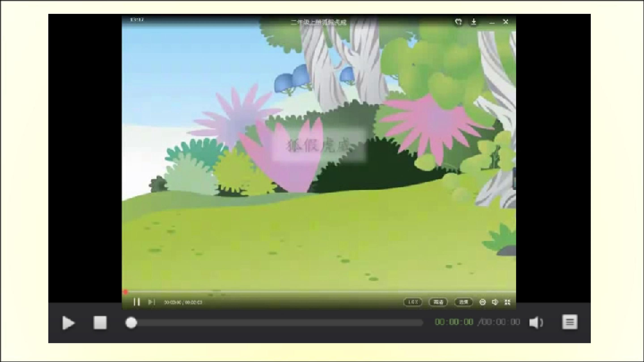644x362 pixels.
Task: Pause the embedded video with the pause icon
Action: (x=136, y=302)
